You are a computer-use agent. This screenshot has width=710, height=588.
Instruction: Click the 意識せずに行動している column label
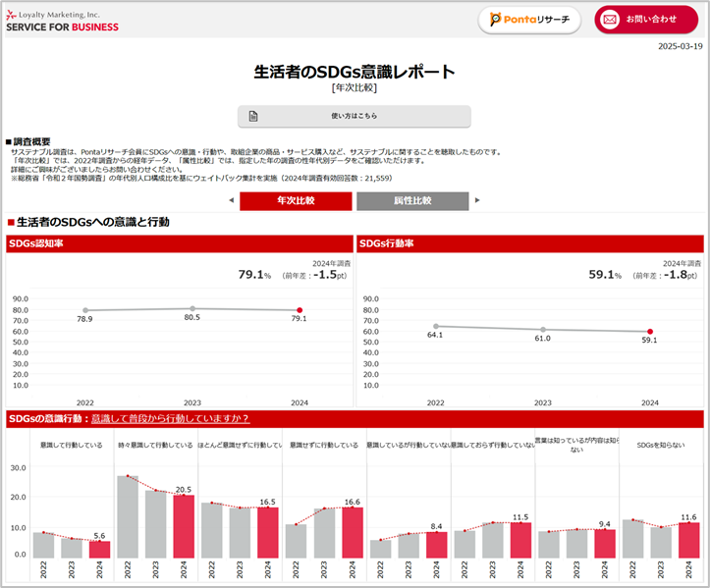click(x=324, y=445)
